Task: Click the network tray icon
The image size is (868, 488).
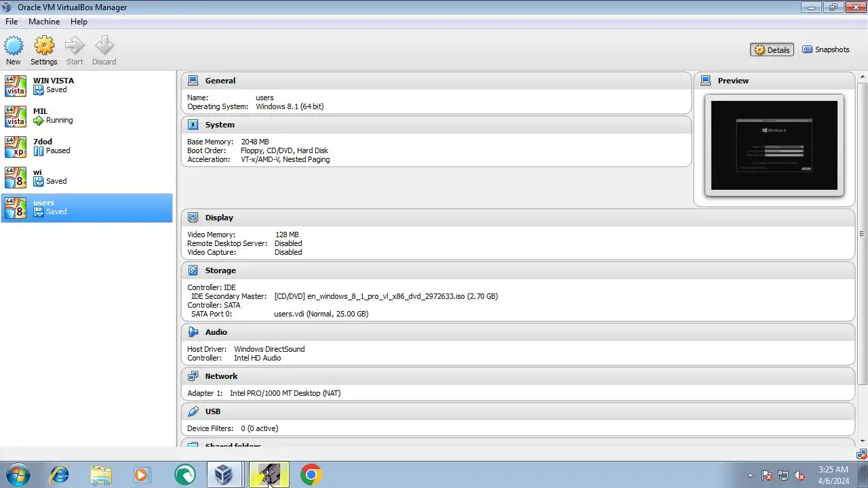Action: (x=783, y=475)
